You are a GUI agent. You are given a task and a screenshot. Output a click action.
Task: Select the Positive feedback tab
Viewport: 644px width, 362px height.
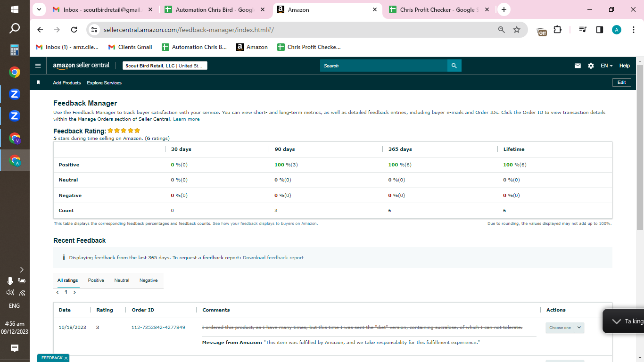96,280
